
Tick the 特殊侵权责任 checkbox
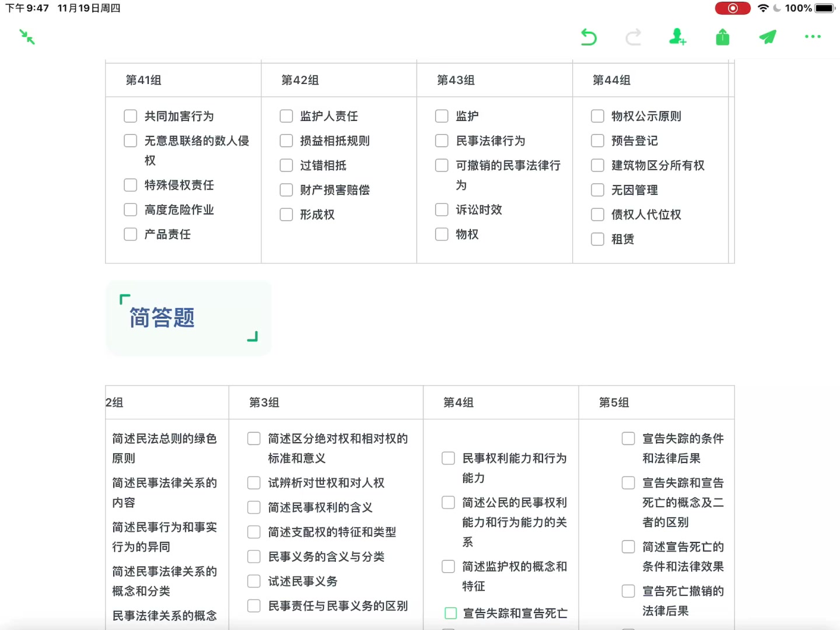131,185
